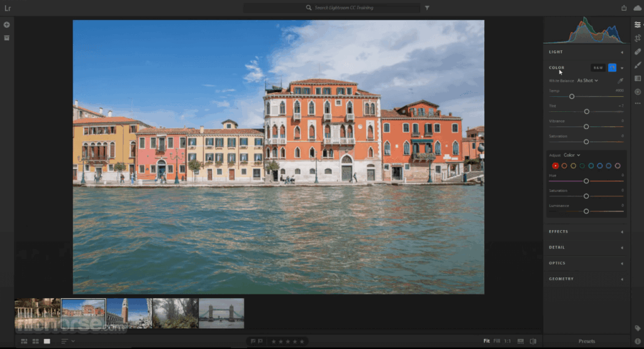Rate the photo five stars
Screen dimensions: 644x349
click(x=302, y=341)
